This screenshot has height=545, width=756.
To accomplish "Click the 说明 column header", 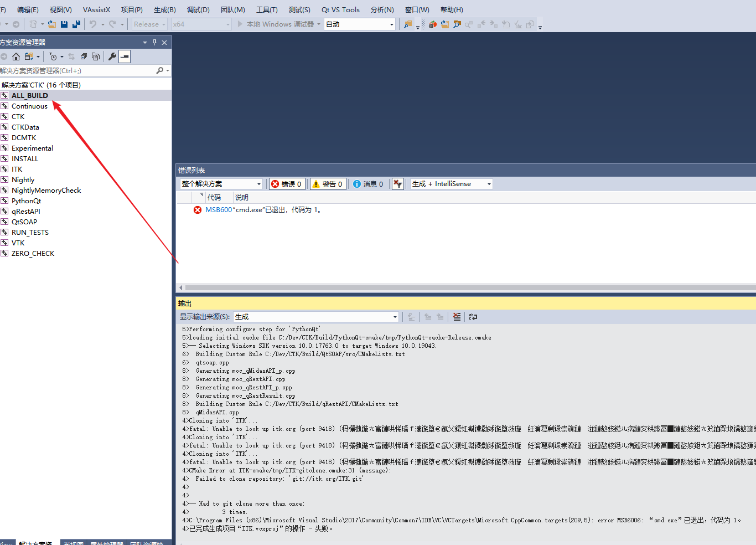I will [x=242, y=197].
